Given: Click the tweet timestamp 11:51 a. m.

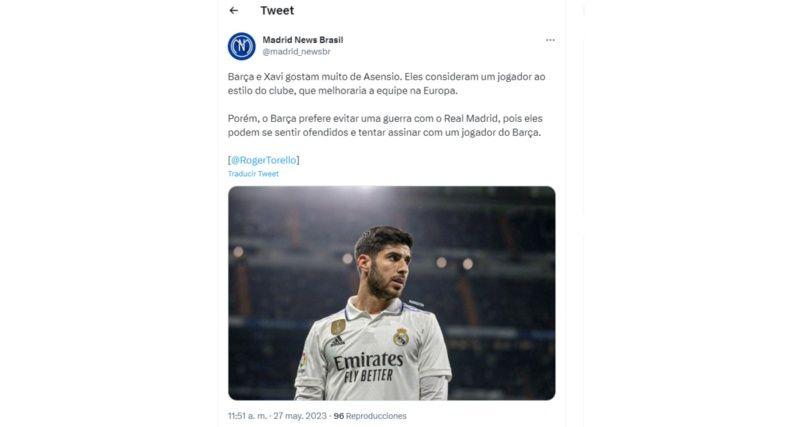Looking at the screenshot, I should point(247,416).
